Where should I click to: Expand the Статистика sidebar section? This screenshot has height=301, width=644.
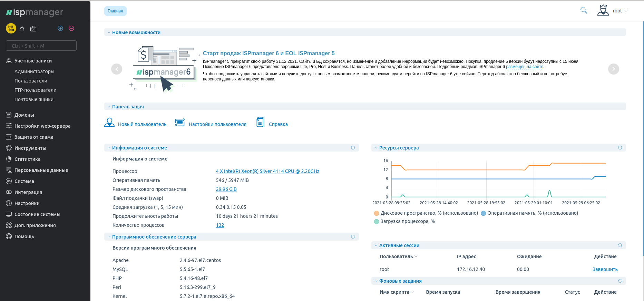[27, 159]
